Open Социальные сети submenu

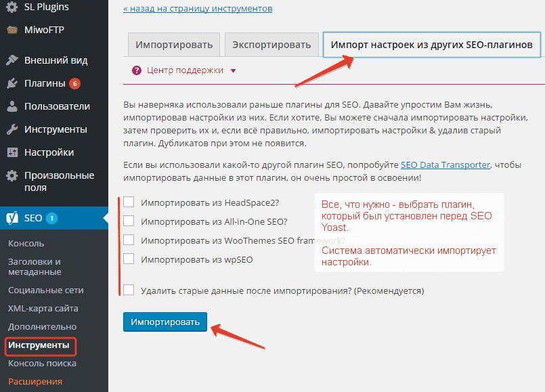coord(45,290)
